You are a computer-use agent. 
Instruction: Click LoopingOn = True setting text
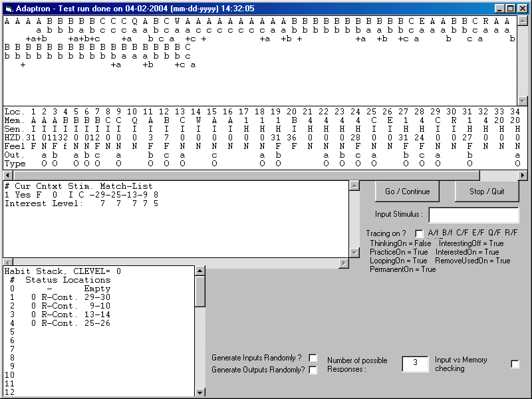pos(398,261)
